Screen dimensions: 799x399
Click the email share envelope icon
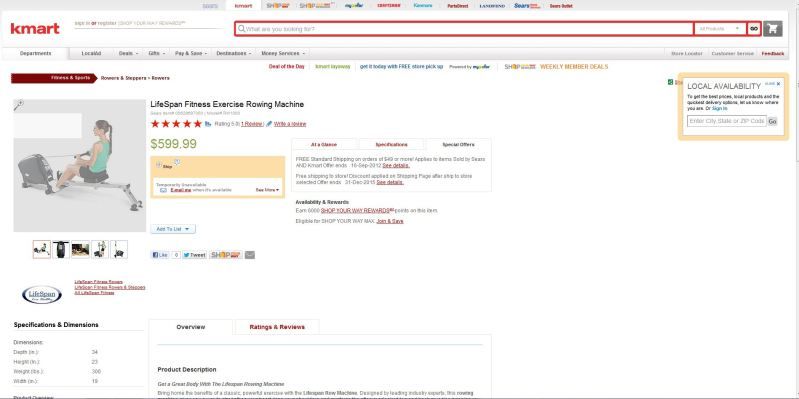[250, 255]
